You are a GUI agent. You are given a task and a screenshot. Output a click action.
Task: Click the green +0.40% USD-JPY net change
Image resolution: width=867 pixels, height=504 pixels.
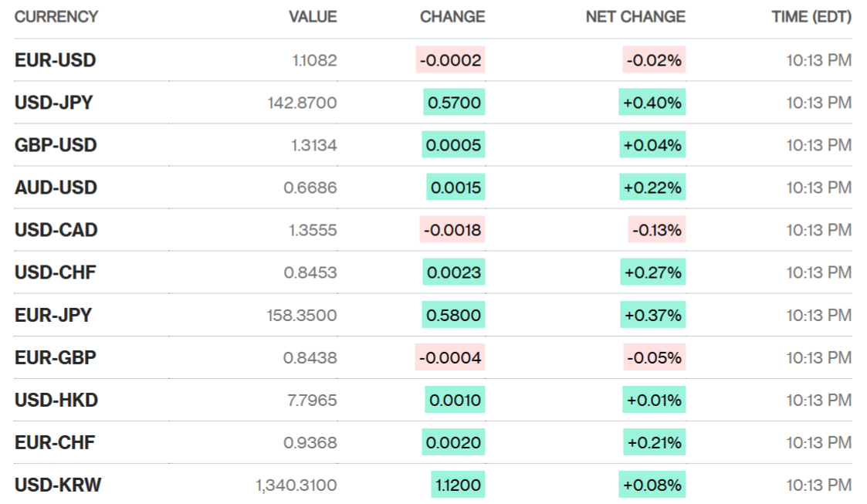coord(652,103)
